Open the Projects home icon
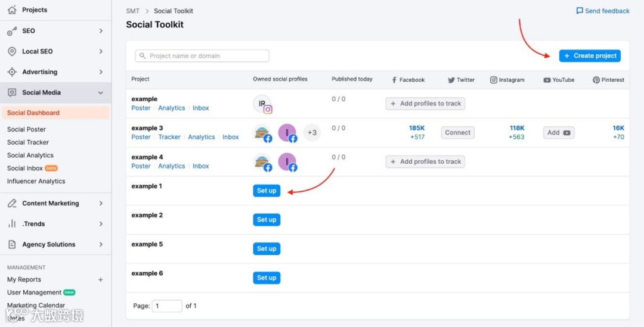Image resolution: width=644 pixels, height=327 pixels. click(12, 10)
